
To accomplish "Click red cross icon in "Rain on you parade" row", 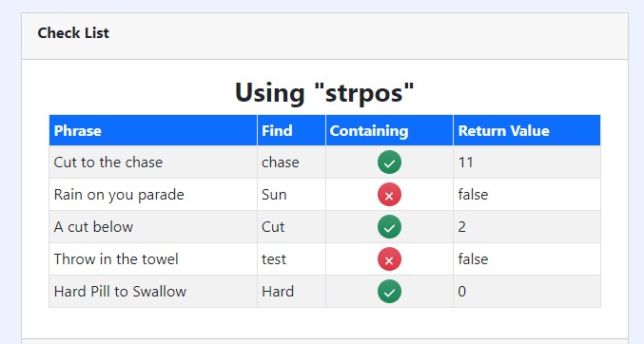I will coord(389,195).
